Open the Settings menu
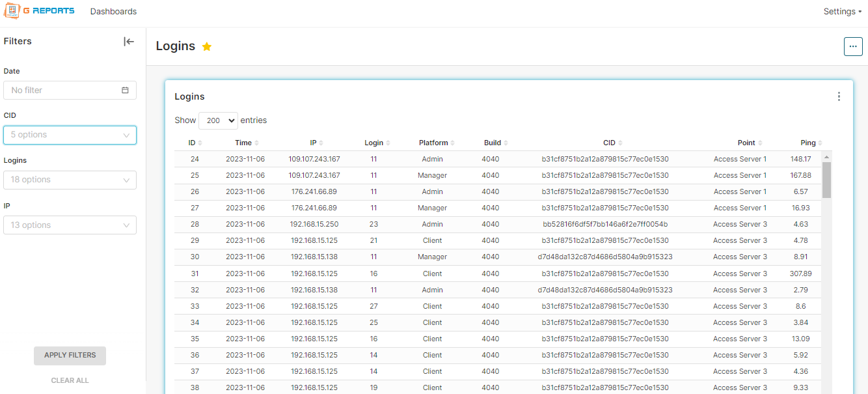Image resolution: width=868 pixels, height=394 pixels. pyautogui.click(x=842, y=12)
